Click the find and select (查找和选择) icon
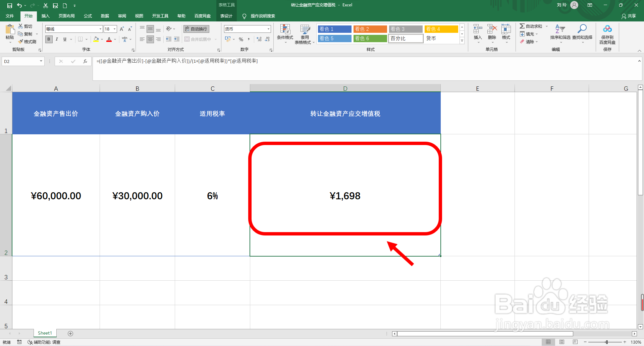This screenshot has height=346, width=644. point(582,34)
